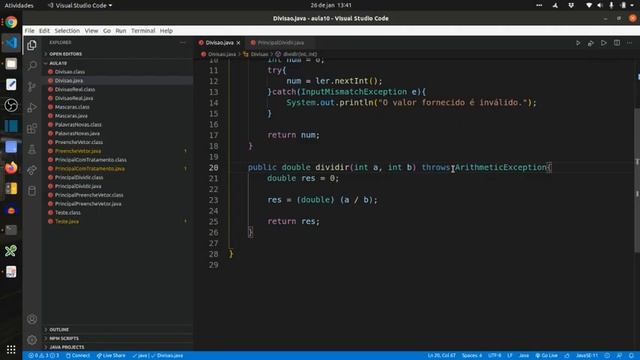Open the editor More Actions ellipsis
Screen dimensions: 640x360
(629, 43)
